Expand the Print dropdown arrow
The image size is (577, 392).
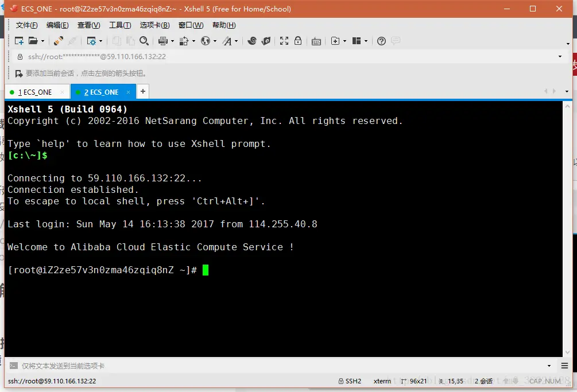point(172,41)
